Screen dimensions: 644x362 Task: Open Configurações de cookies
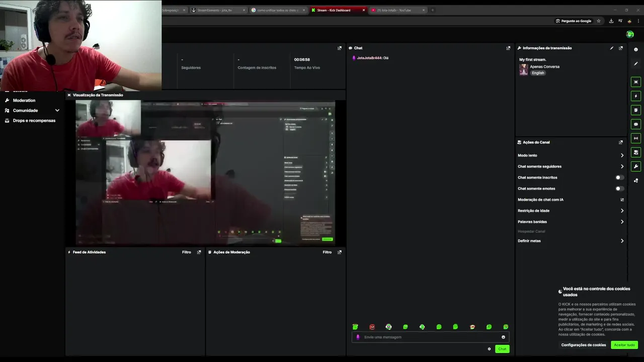584,345
